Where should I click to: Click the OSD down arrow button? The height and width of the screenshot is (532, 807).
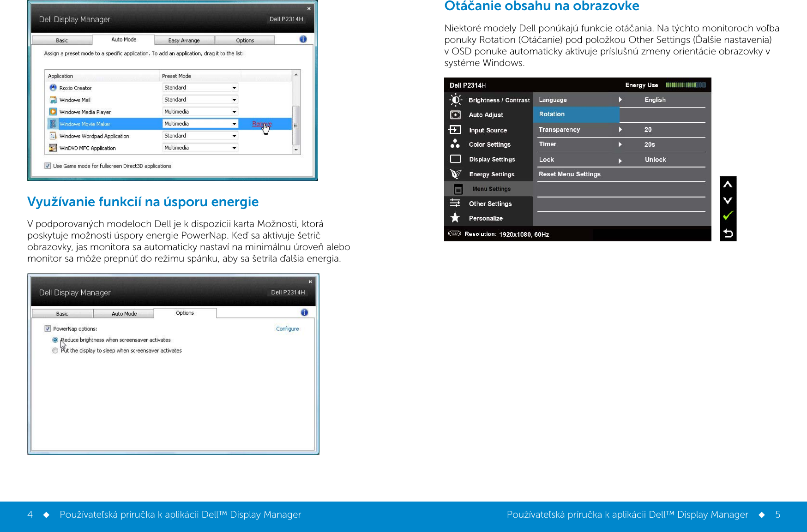[x=728, y=200]
